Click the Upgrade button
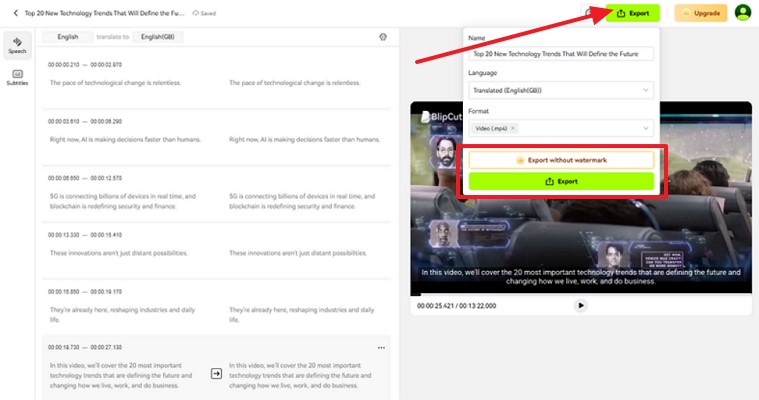The image size is (759, 400). coord(701,13)
